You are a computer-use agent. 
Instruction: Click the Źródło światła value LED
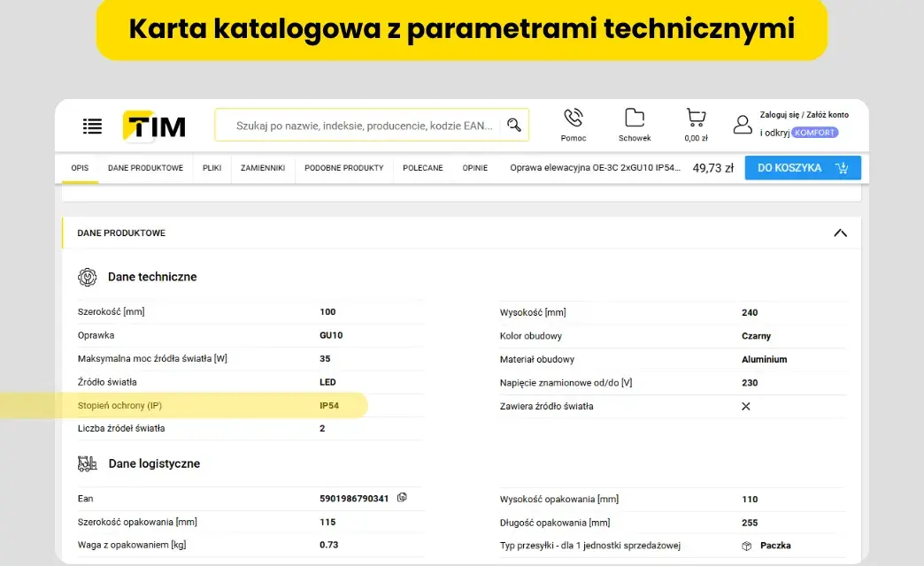pyautogui.click(x=327, y=382)
